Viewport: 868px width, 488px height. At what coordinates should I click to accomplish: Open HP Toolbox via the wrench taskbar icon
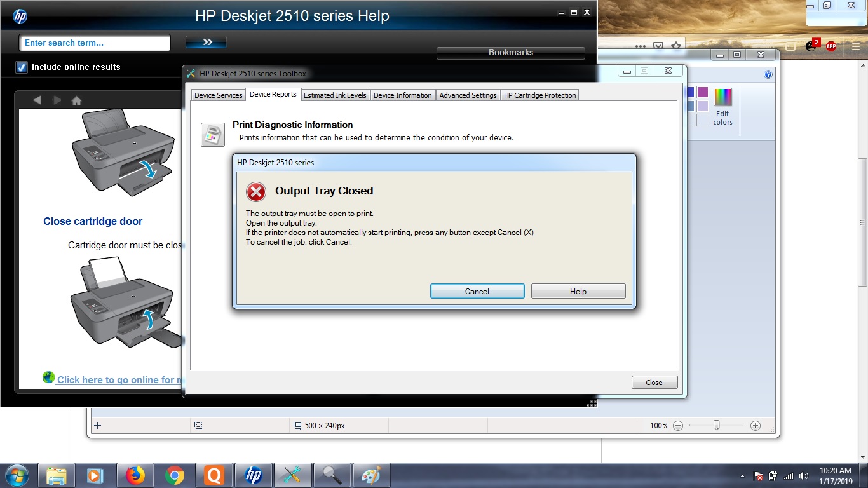[x=292, y=475]
